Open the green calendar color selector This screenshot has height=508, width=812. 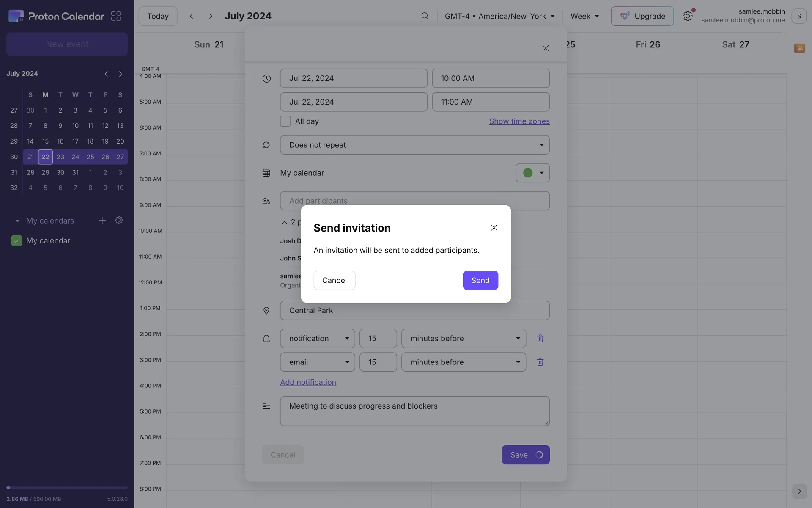532,173
